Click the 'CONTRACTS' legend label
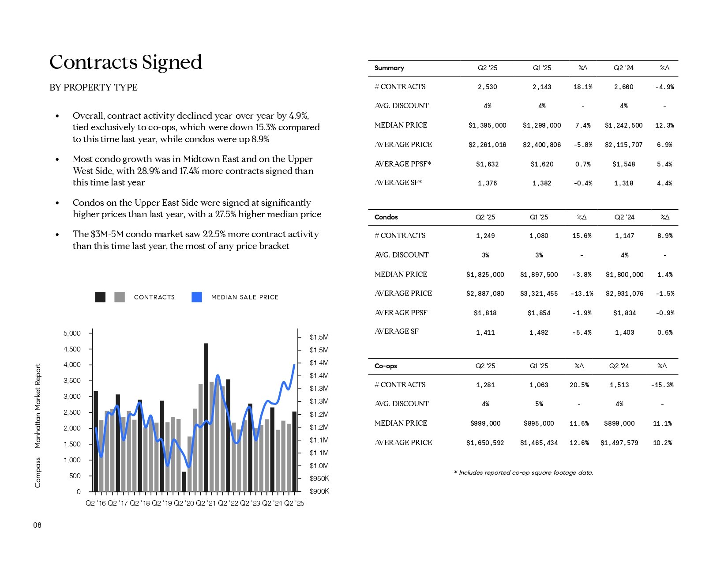 pyautogui.click(x=154, y=297)
